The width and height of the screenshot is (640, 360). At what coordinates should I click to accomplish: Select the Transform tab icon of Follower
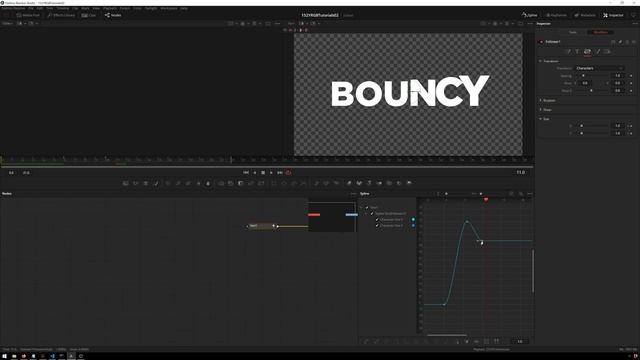click(587, 51)
